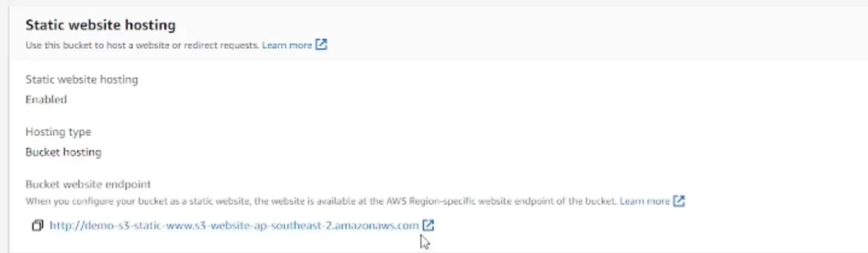The width and height of the screenshot is (868, 253).
Task: Click external-link icon after the endpoint URL
Action: [x=428, y=225]
